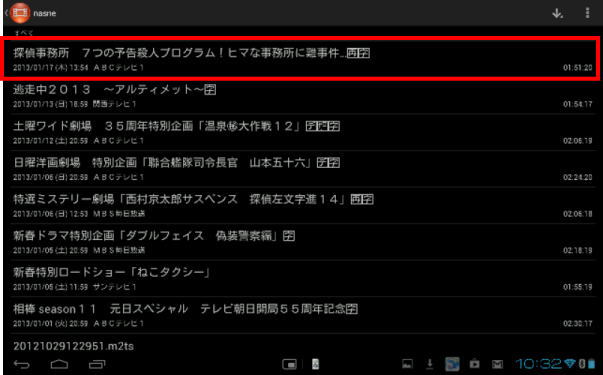
Task: Tap duration 02:24:20 on the 日曜洋画劇場 row
Action: point(578,177)
